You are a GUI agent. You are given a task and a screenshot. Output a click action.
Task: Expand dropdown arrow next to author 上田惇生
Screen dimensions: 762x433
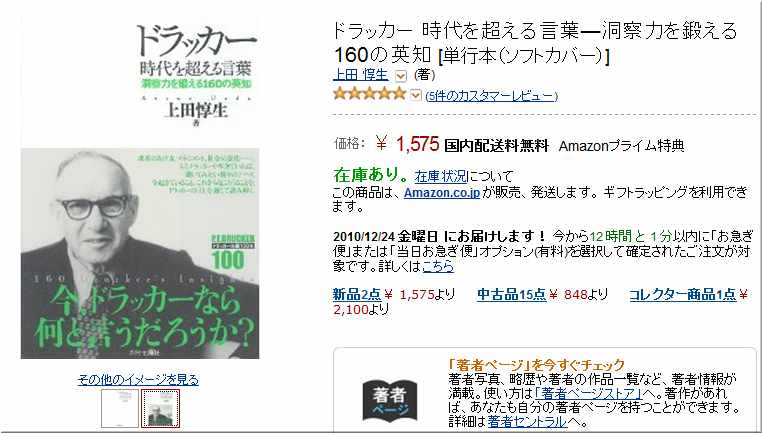[x=400, y=76]
